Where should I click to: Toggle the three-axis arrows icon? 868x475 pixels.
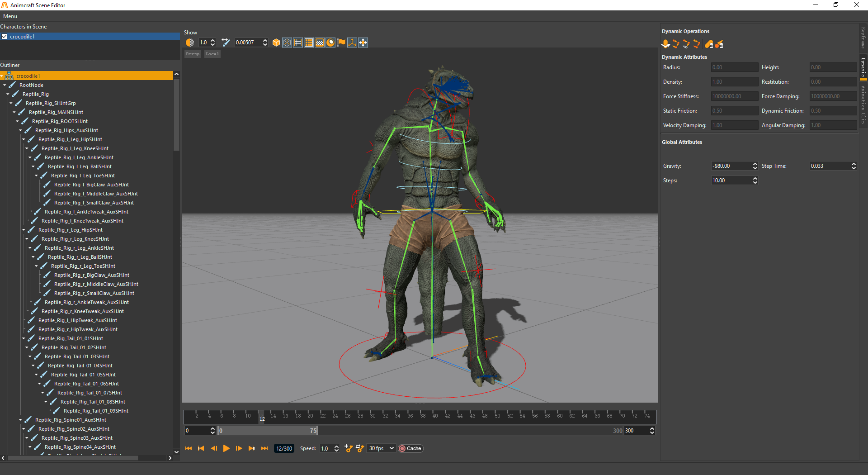352,43
